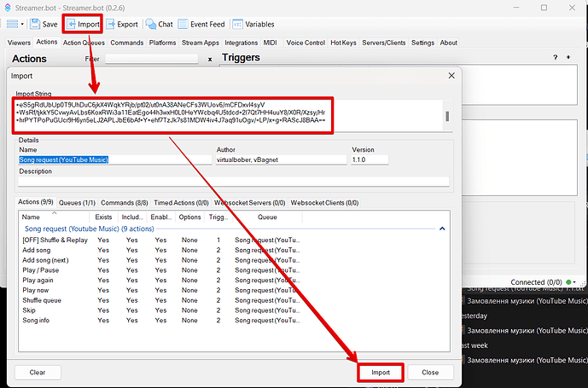Screen dimensions: 588x388
Task: Open the Servers/Clients tab
Action: (x=384, y=43)
